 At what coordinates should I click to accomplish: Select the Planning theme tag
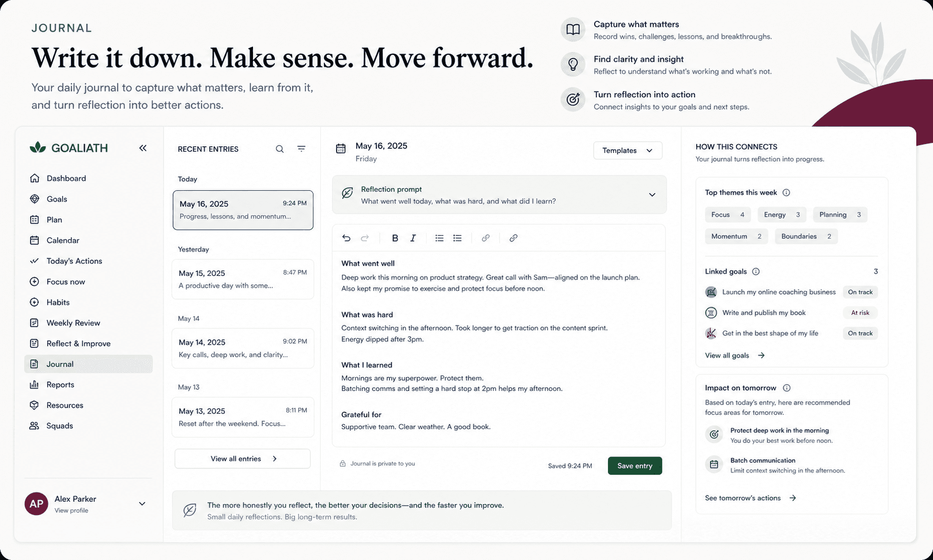coord(840,214)
